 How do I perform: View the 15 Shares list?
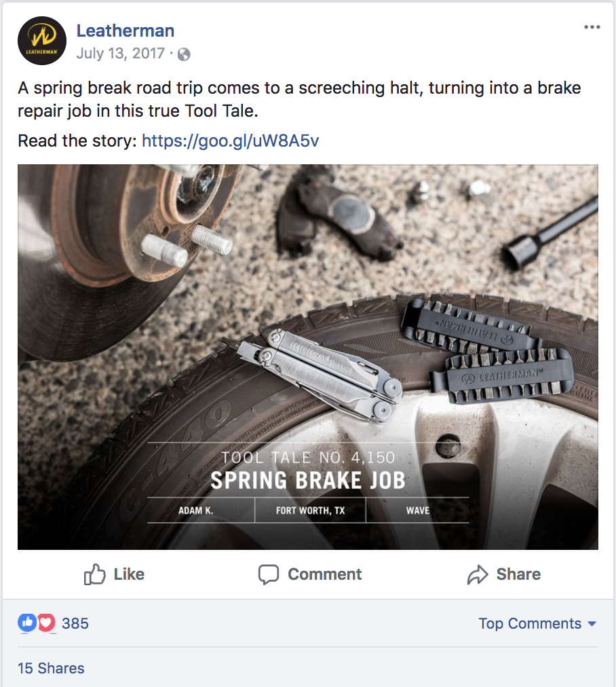(52, 668)
